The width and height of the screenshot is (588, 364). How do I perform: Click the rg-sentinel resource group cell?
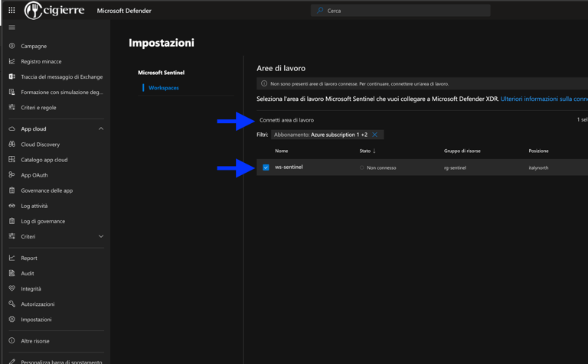pyautogui.click(x=455, y=167)
